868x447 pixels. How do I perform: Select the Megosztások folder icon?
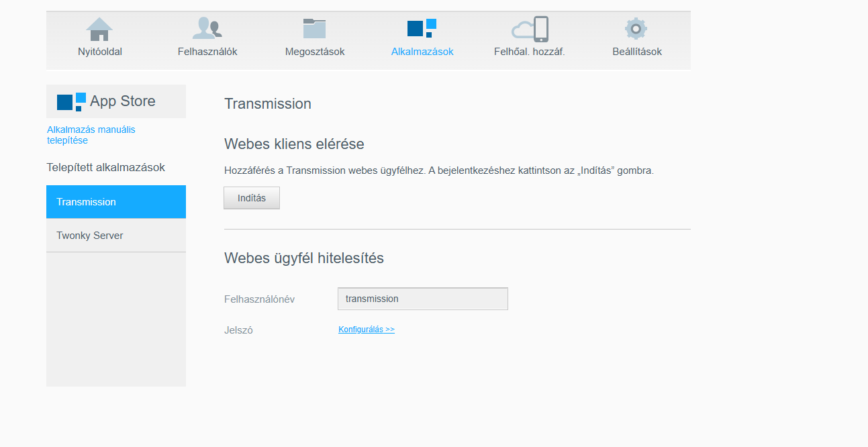314,28
